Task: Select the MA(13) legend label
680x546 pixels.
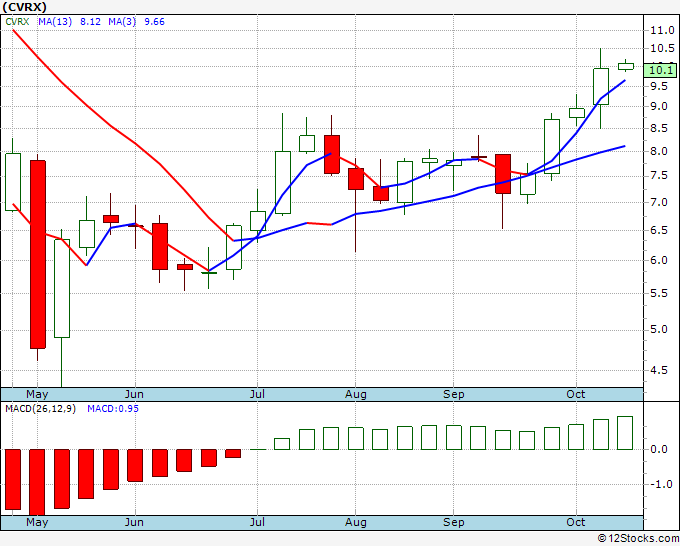Action: (x=55, y=22)
